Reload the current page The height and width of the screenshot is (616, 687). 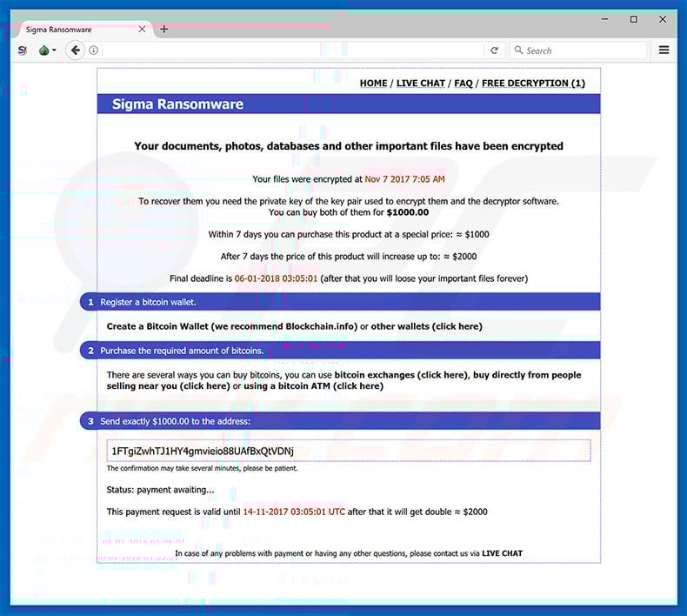494,50
